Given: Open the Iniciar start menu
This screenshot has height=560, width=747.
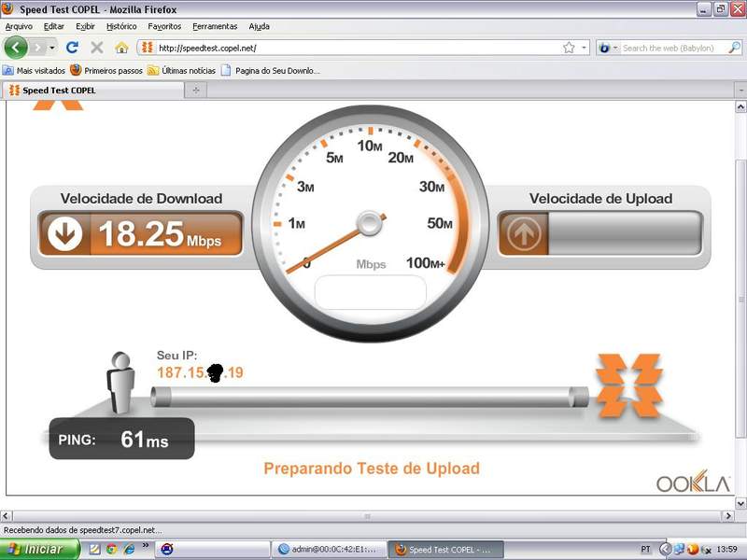Looking at the screenshot, I should tap(39, 550).
